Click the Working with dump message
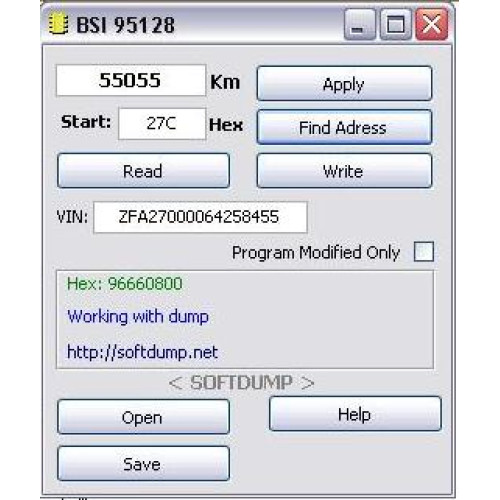 click(138, 316)
